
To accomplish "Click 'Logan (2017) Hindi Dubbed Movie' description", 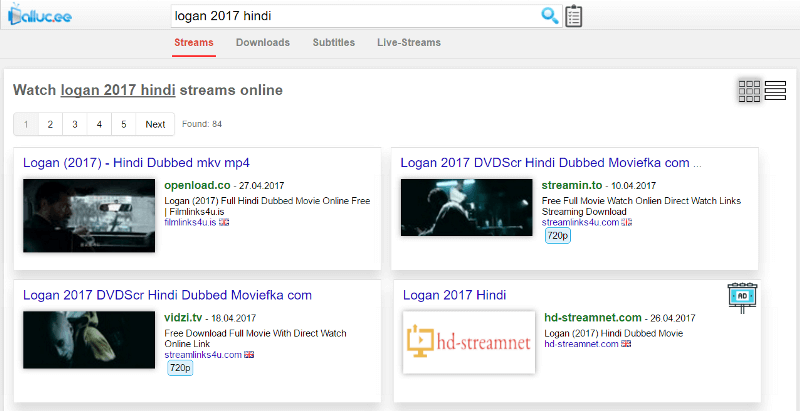I will coord(614,333).
